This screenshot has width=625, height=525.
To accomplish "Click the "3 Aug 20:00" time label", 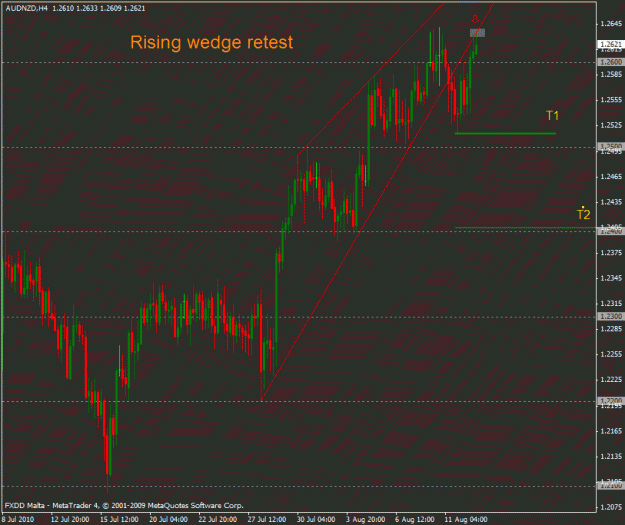I will (x=366, y=519).
